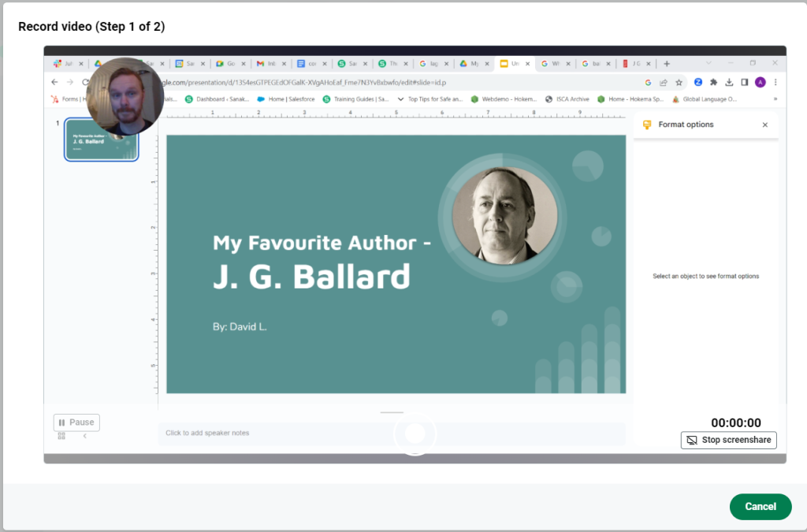Collapse the slide filmstrip arrow
This screenshot has height=532, width=807.
pyautogui.click(x=85, y=437)
